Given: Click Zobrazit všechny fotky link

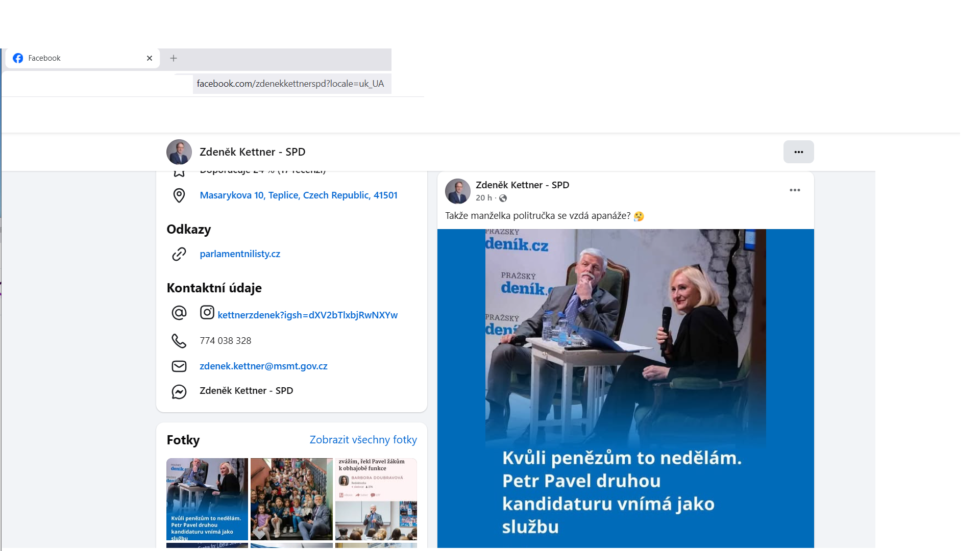Looking at the screenshot, I should point(363,440).
